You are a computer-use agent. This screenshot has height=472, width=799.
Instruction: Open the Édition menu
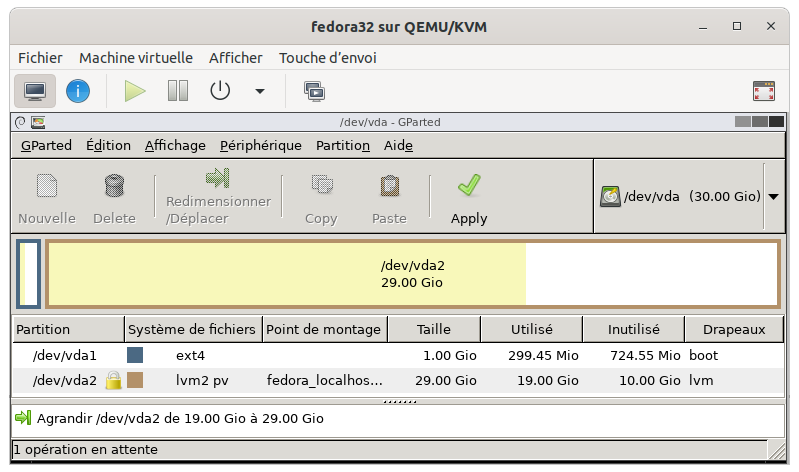coord(108,146)
